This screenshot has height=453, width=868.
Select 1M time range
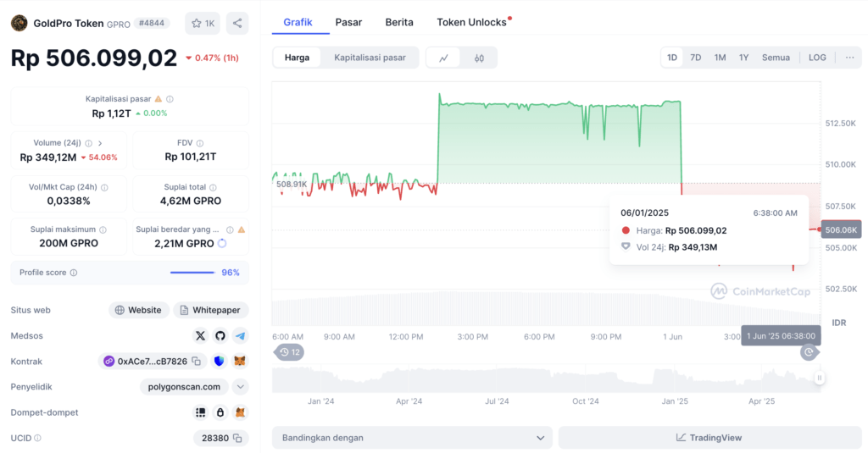720,58
